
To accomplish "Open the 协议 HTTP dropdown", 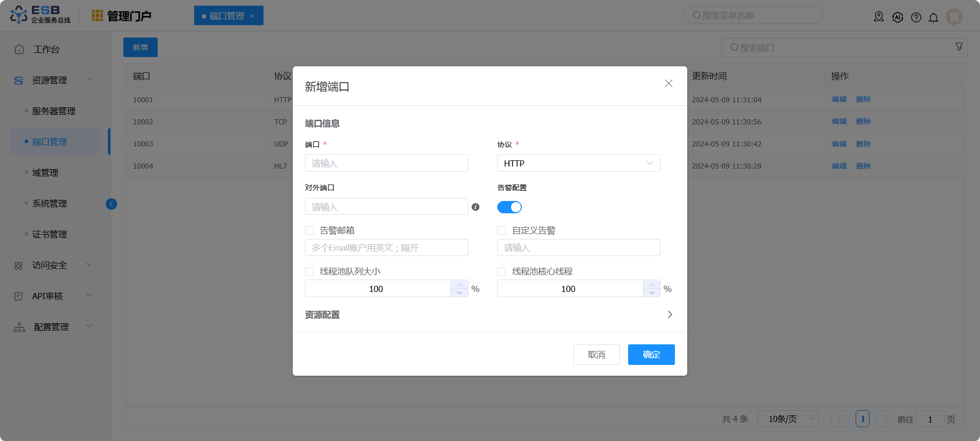I will [578, 163].
